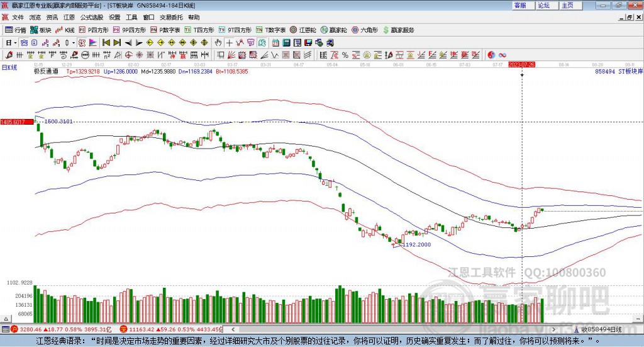
Task: Open the 江恩 menu
Action: (x=69, y=18)
